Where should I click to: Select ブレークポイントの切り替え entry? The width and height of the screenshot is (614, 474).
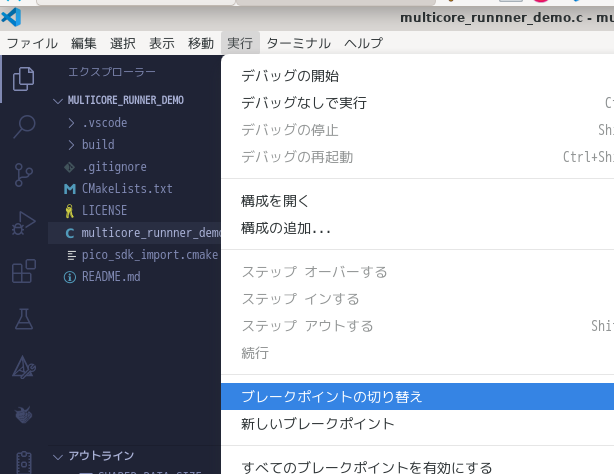[x=417, y=396]
